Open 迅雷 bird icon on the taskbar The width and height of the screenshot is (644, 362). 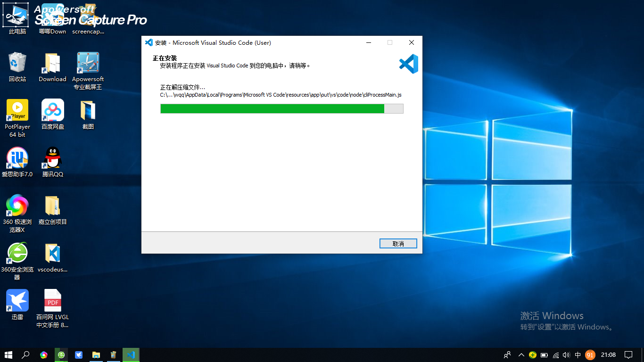click(79, 355)
